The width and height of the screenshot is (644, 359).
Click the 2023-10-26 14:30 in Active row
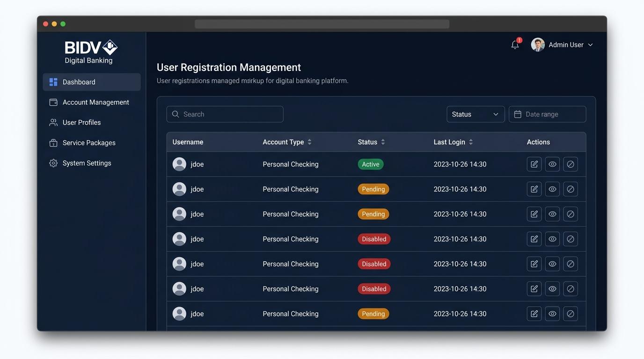[460, 164]
